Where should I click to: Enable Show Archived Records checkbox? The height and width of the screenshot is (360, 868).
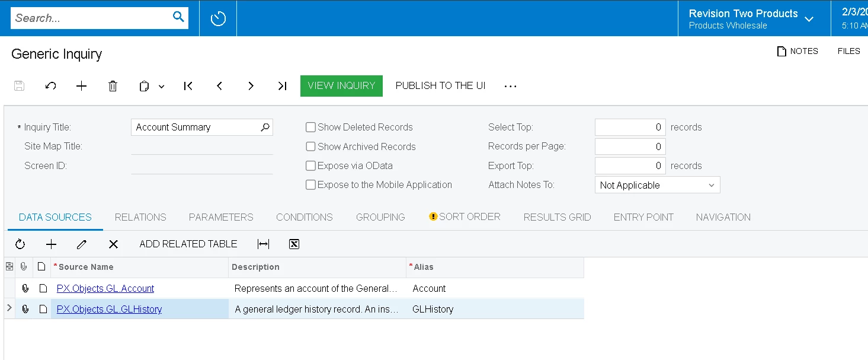310,146
